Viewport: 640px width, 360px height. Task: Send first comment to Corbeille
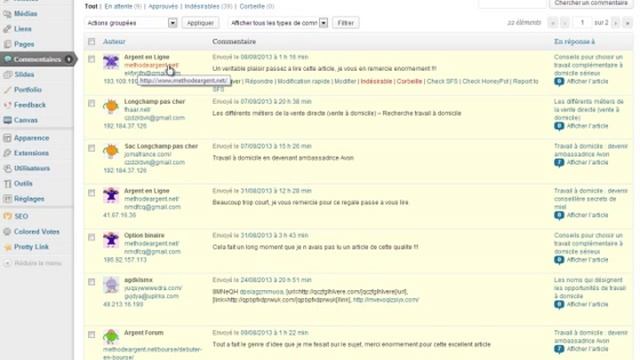coord(409,81)
